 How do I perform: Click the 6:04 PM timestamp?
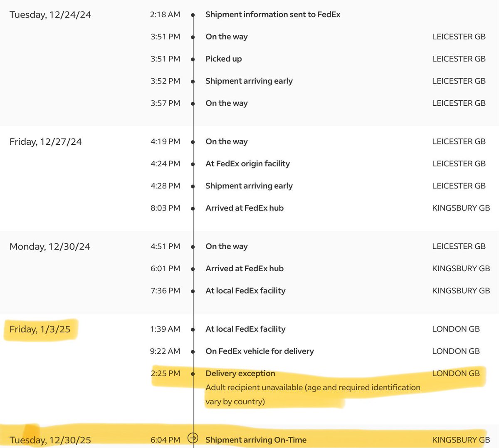(166, 440)
